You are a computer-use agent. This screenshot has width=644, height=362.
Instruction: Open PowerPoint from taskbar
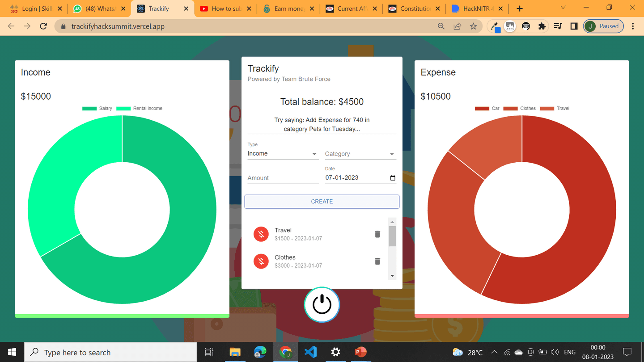[x=360, y=352]
